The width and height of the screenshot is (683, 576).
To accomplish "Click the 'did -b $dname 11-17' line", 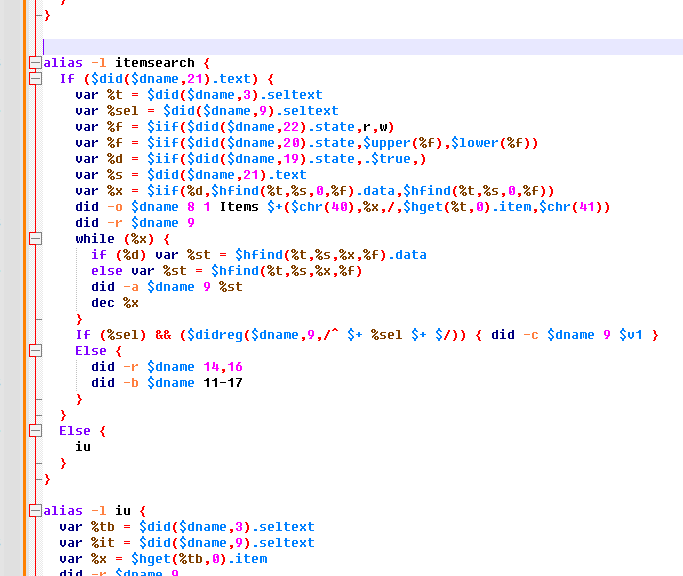I will pyautogui.click(x=167, y=383).
